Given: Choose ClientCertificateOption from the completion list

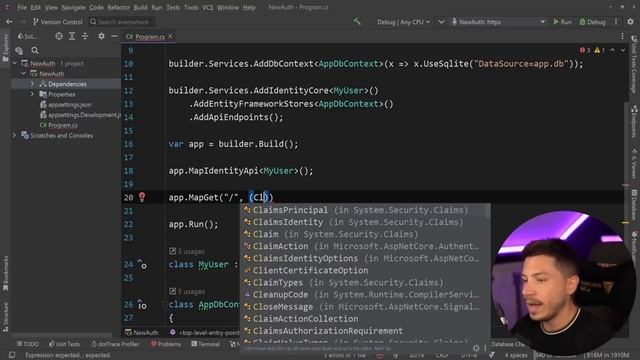Looking at the screenshot, I should click(364, 271).
